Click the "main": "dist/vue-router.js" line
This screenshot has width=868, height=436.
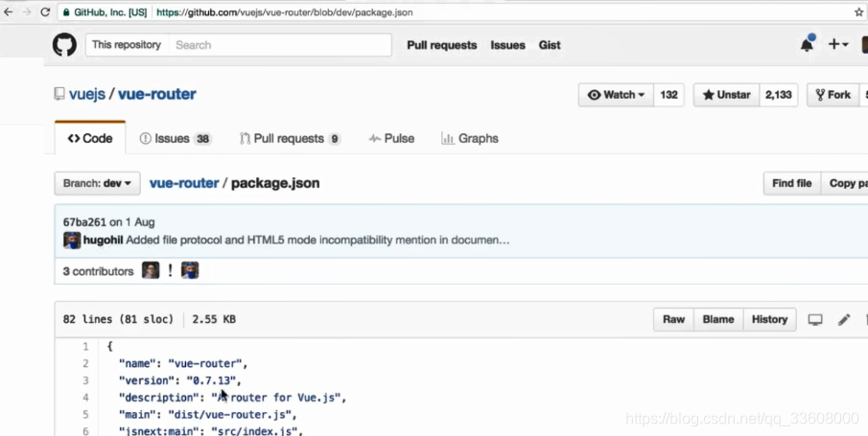(x=207, y=414)
